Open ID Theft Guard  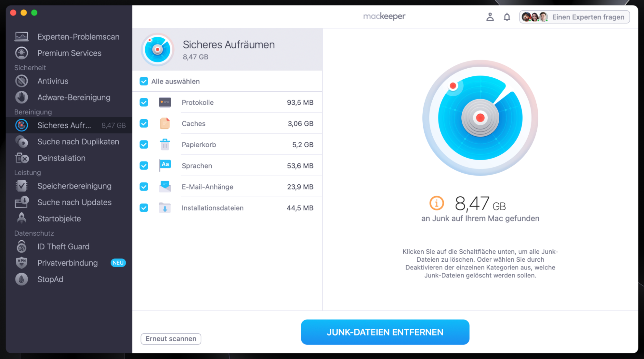pos(63,247)
